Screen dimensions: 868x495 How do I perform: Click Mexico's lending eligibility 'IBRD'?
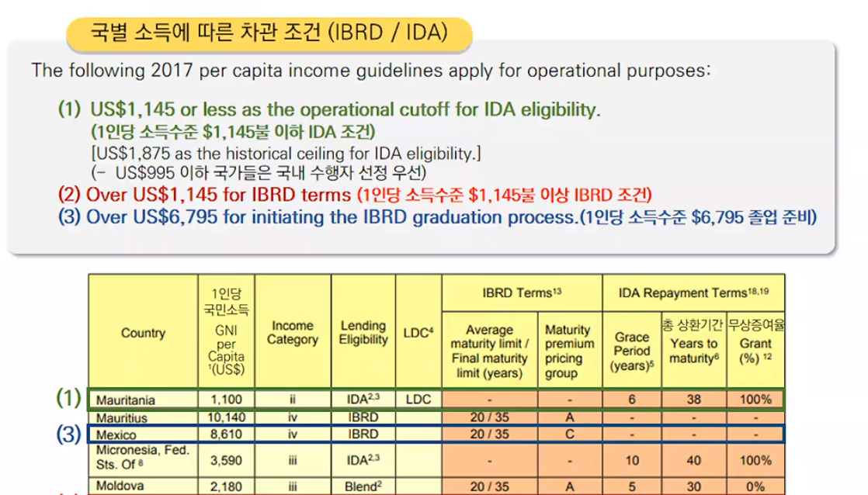tap(363, 434)
